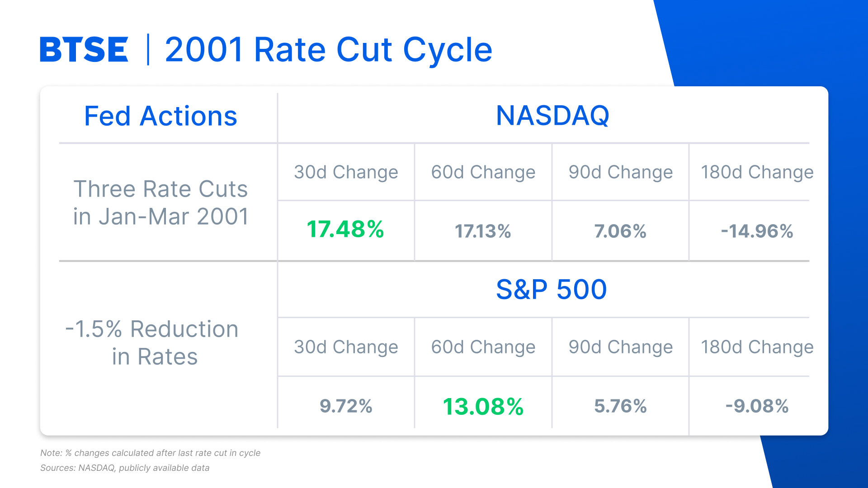Select the Fed Actions column header
Screen dimensions: 868x488
160,116
